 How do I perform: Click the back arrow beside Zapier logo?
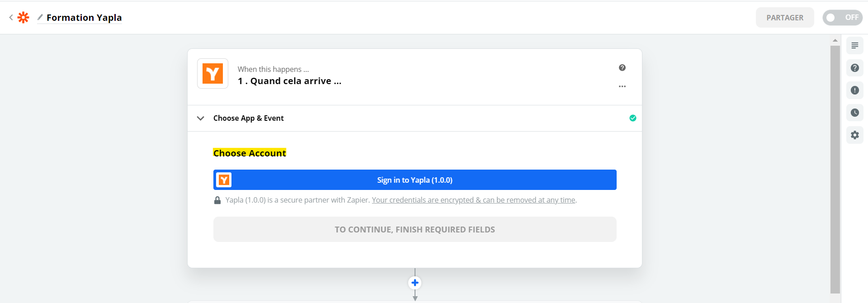[x=11, y=18]
